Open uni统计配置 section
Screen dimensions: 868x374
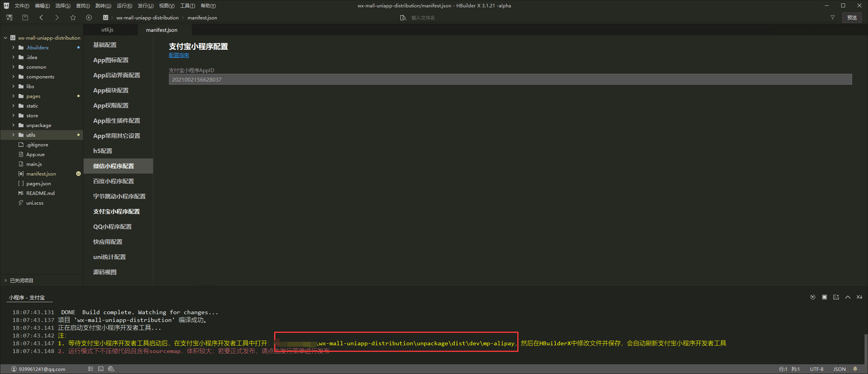click(118, 257)
